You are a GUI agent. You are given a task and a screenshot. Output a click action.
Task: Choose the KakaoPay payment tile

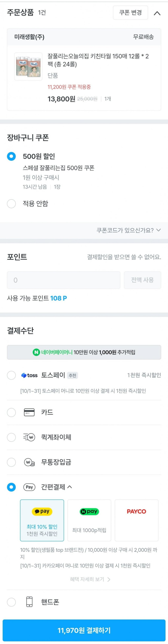(x=42, y=520)
